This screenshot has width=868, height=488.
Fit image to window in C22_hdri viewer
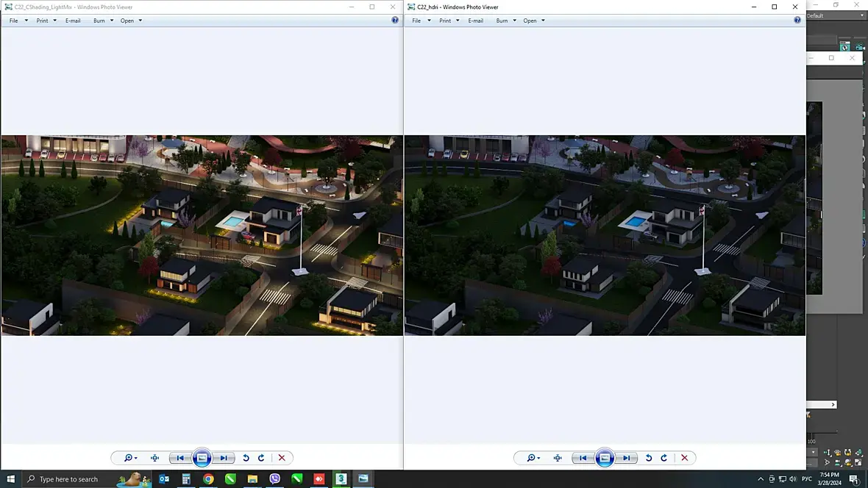[x=558, y=458]
